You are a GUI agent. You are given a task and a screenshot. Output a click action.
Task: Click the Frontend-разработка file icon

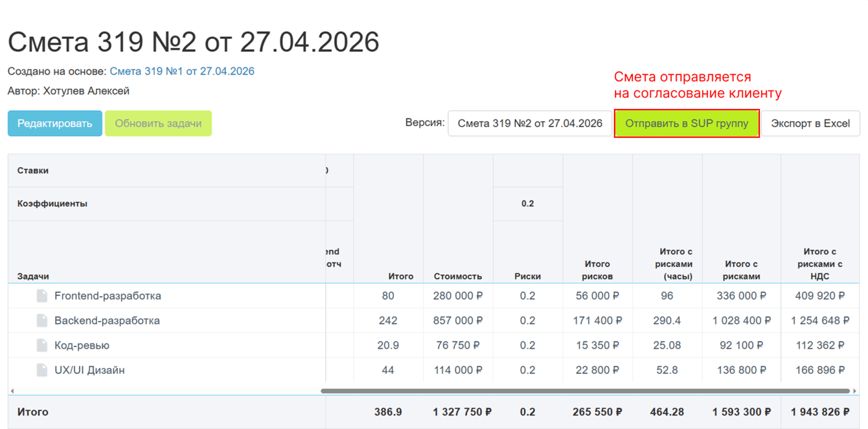point(42,296)
